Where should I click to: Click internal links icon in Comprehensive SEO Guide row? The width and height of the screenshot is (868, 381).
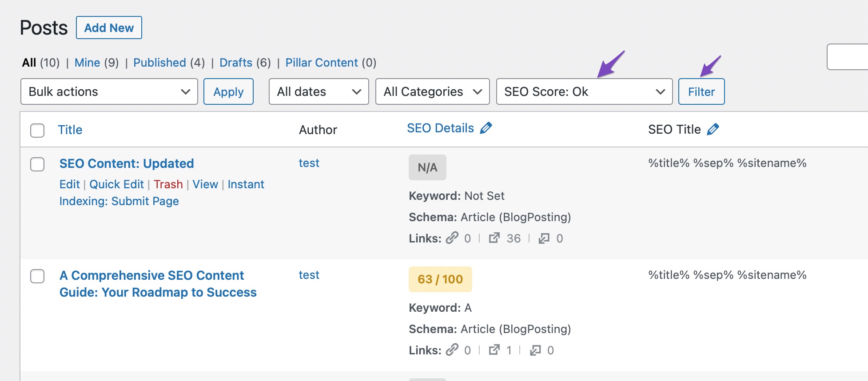[452, 350]
